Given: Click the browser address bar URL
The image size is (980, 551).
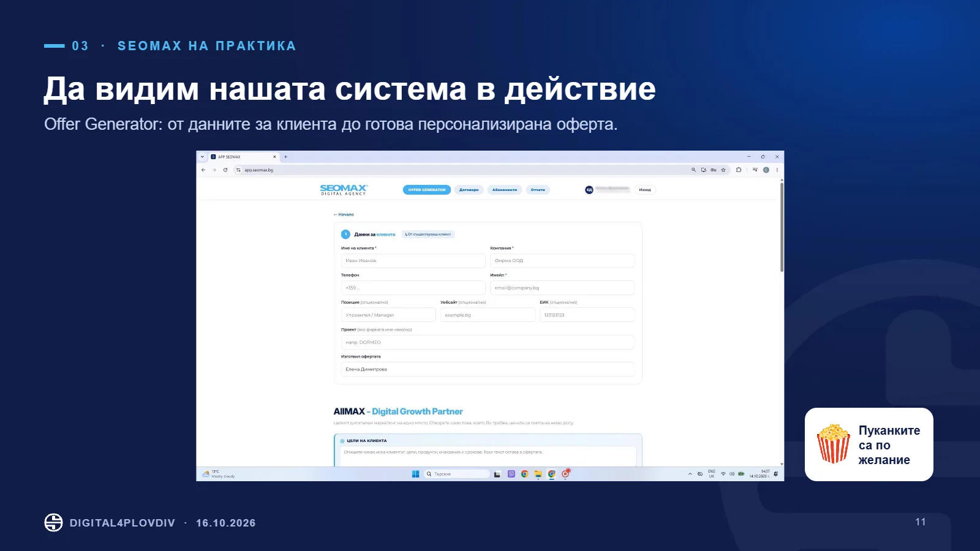Looking at the screenshot, I should pyautogui.click(x=258, y=170).
